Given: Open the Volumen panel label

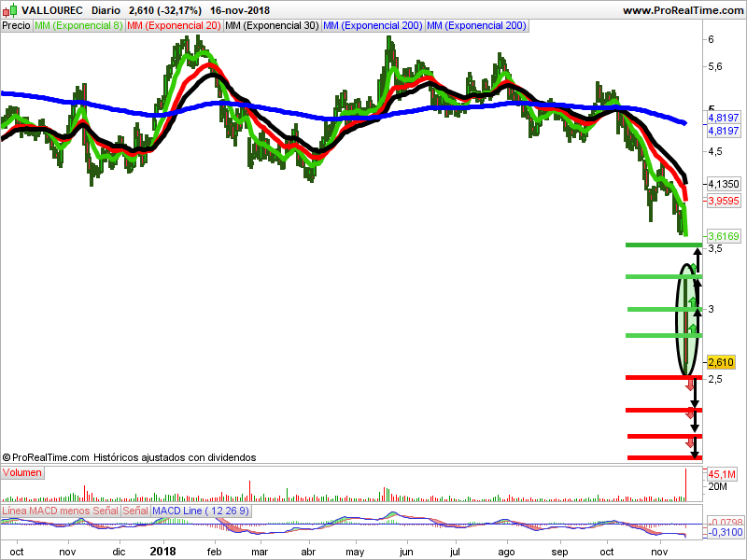Looking at the screenshot, I should 22,473.
